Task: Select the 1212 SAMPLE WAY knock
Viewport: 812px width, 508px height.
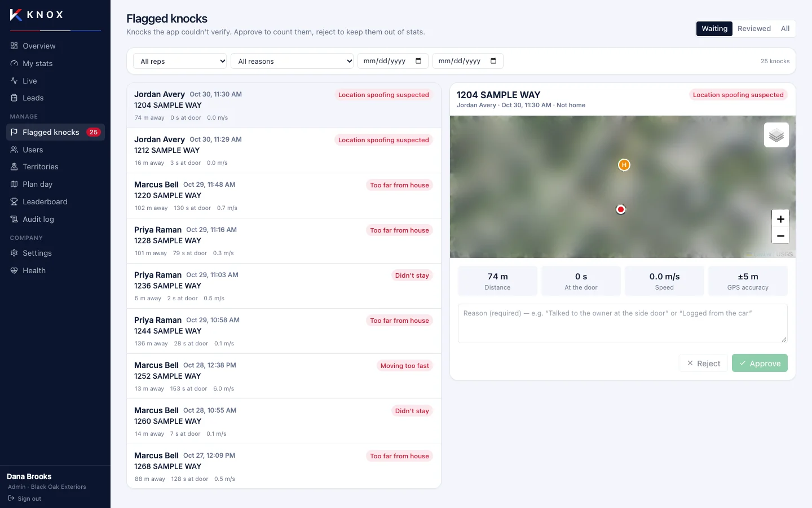Action: point(284,151)
